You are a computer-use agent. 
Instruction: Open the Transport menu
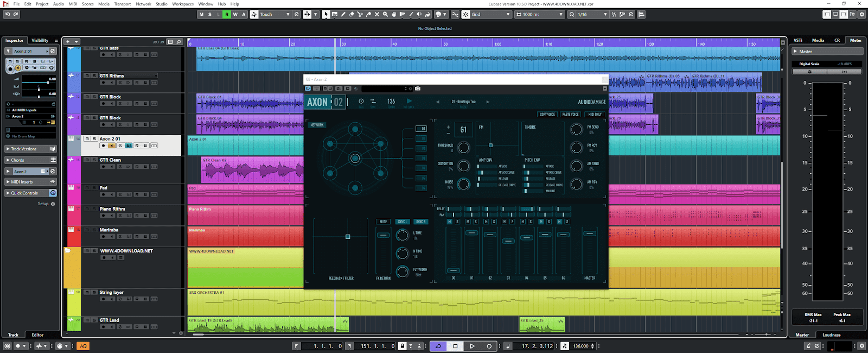(x=123, y=4)
